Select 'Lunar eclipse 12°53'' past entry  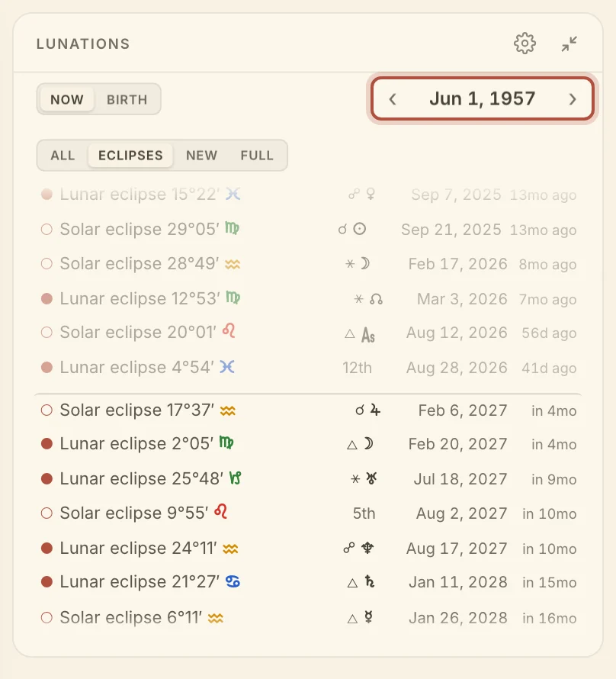coord(308,299)
